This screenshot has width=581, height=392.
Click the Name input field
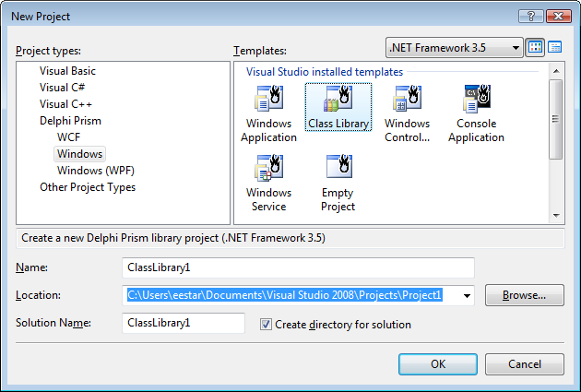pyautogui.click(x=298, y=267)
